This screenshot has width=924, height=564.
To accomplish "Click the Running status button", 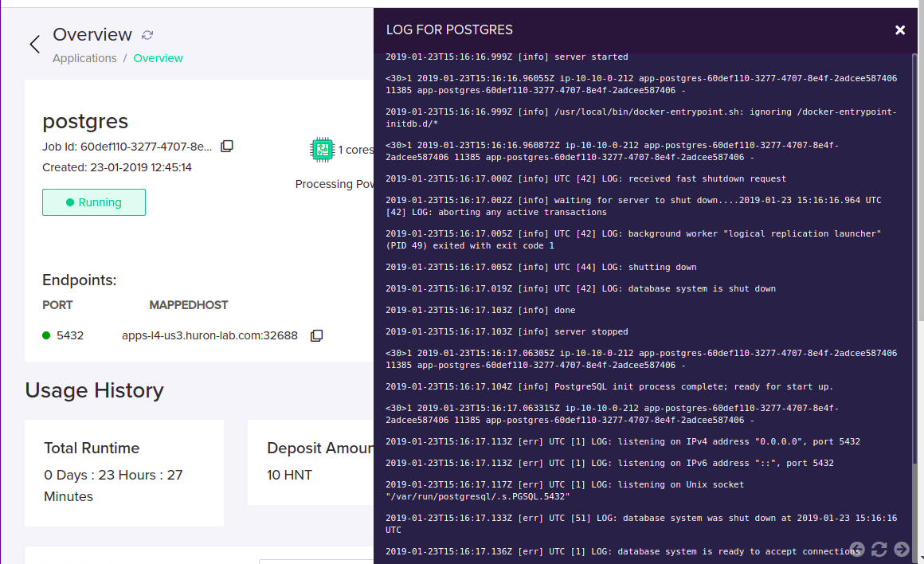I will [x=94, y=202].
